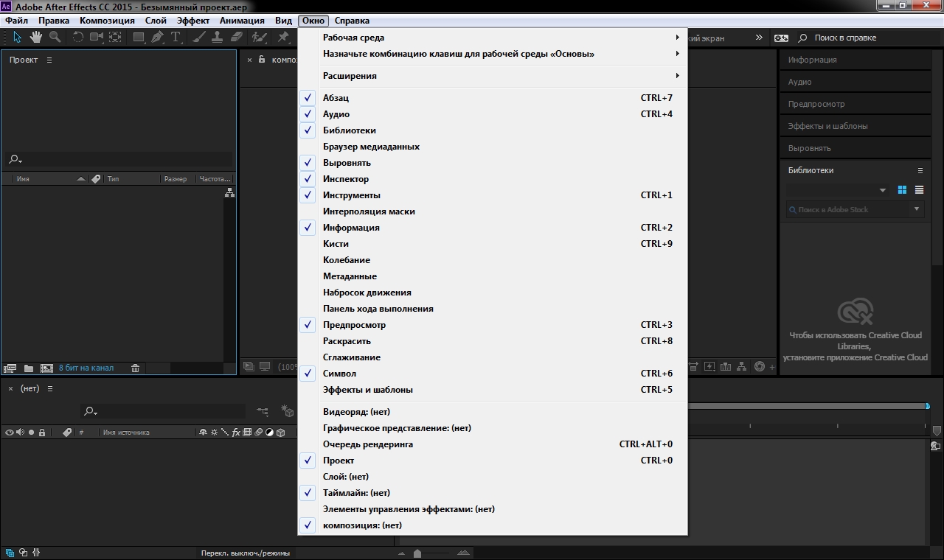The image size is (944, 560).
Task: Open the project flowchart view icon
Action: pos(229,192)
